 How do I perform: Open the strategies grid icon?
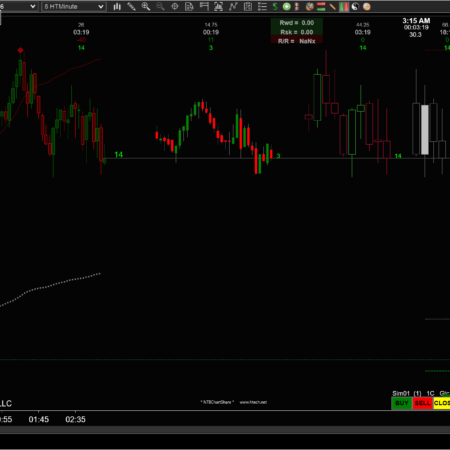[x=248, y=6]
